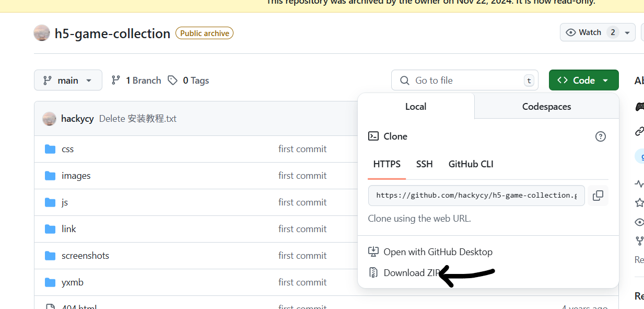644x309 pixels.
Task: Click the eye icon in Watch button
Action: point(571,32)
